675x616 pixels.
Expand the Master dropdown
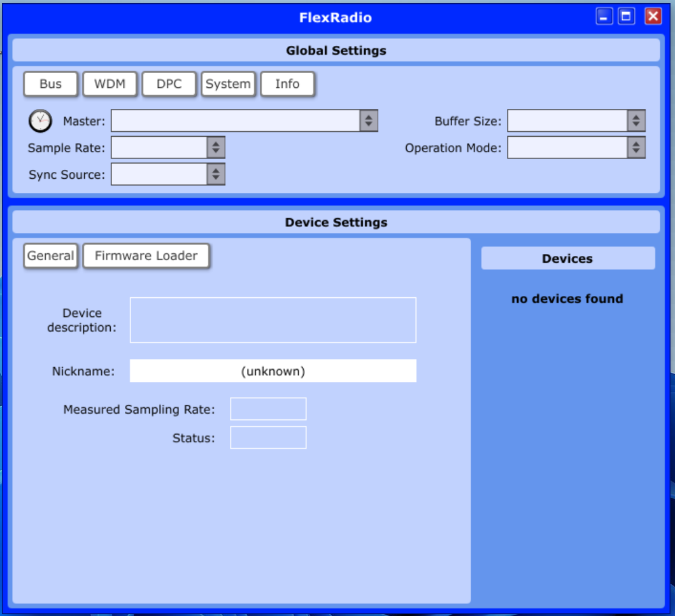(244, 120)
